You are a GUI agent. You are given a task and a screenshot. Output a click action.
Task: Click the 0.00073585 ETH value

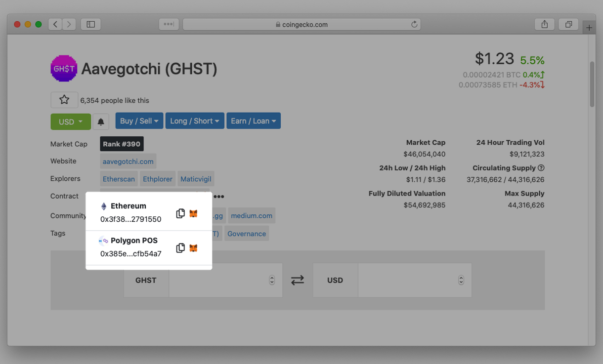[488, 85]
